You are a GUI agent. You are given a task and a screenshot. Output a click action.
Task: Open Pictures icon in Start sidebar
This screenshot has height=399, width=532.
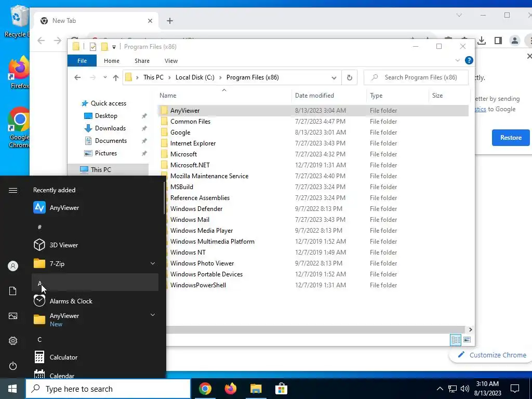click(13, 316)
